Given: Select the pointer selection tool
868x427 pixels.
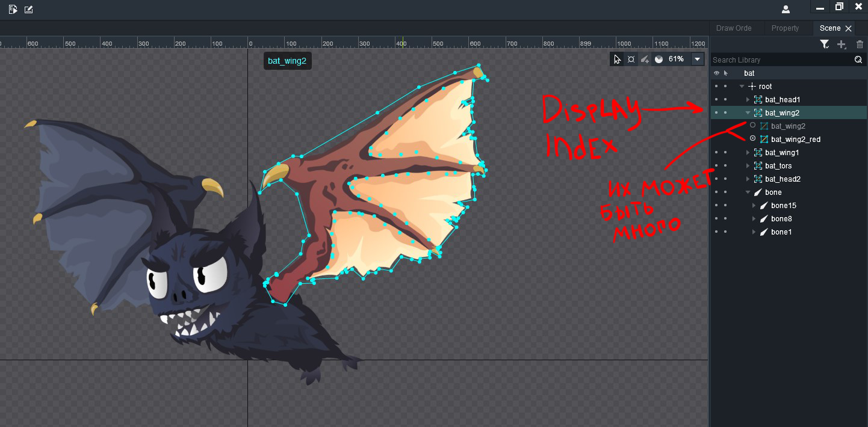Looking at the screenshot, I should coord(617,59).
